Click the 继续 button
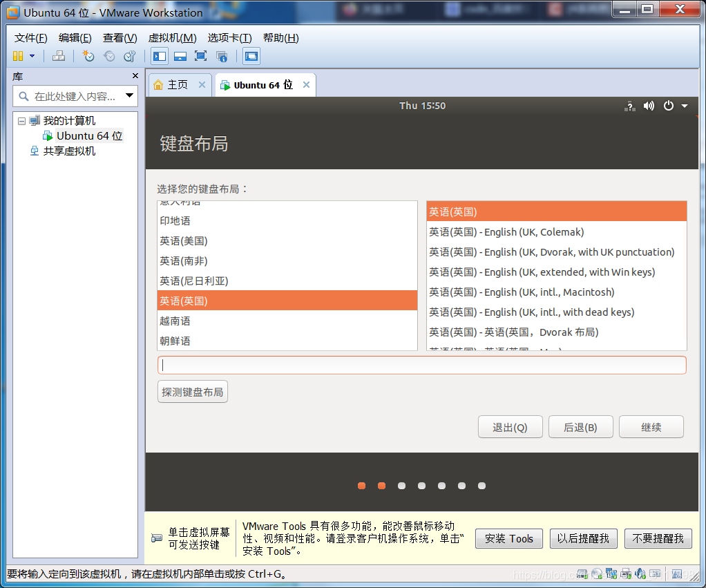 tap(651, 427)
